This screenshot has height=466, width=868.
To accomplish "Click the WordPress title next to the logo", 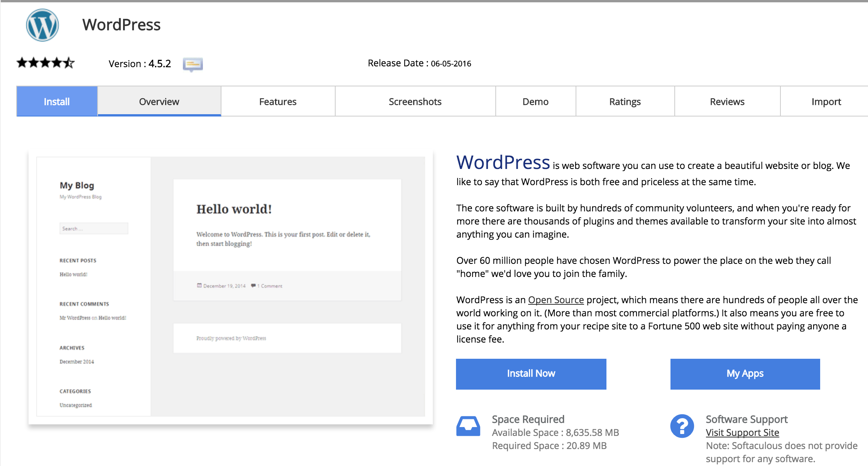I will click(121, 25).
